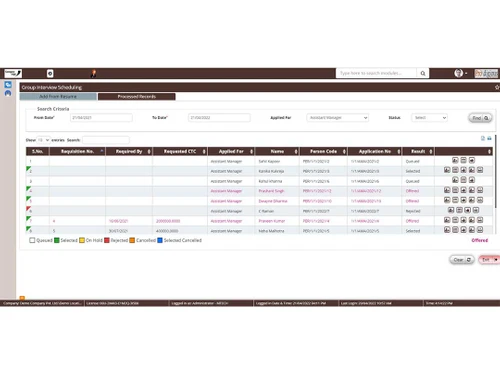
Task: Click the Exit button
Action: 489,260
